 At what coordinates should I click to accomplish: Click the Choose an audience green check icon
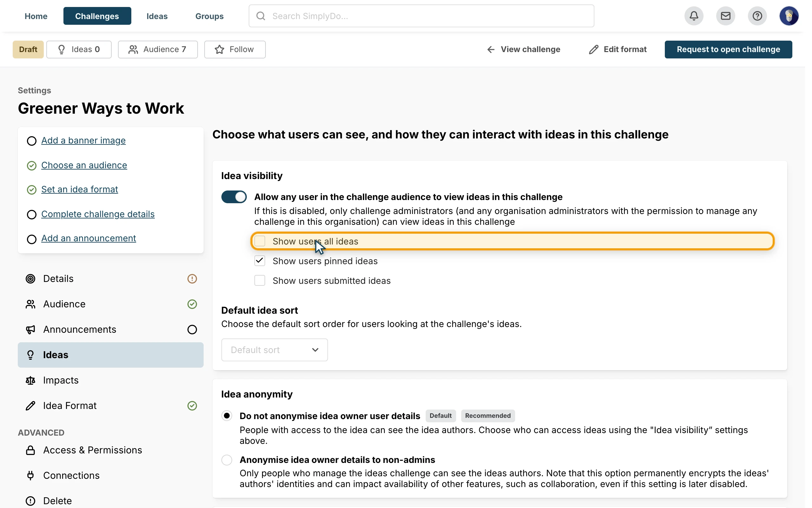click(31, 165)
